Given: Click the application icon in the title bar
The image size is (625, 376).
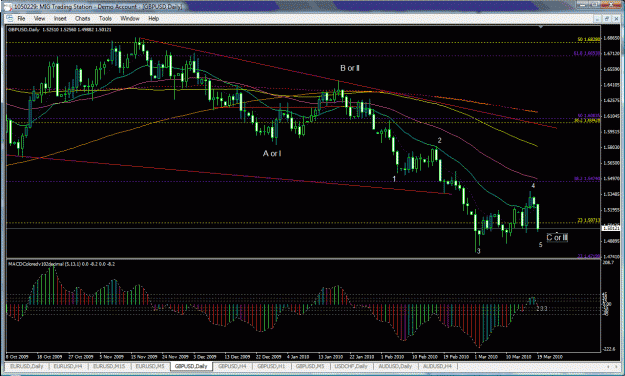Looking at the screenshot, I should pos(8,6).
